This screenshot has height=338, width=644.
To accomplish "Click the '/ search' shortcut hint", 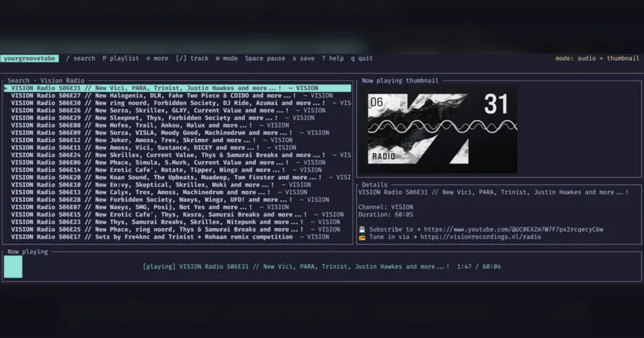I will click(80, 58).
